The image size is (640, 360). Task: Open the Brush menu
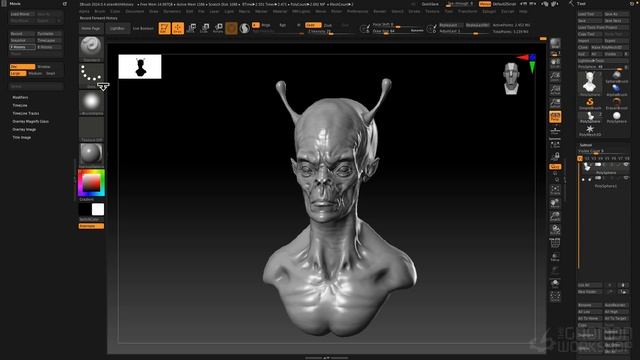click(x=100, y=11)
